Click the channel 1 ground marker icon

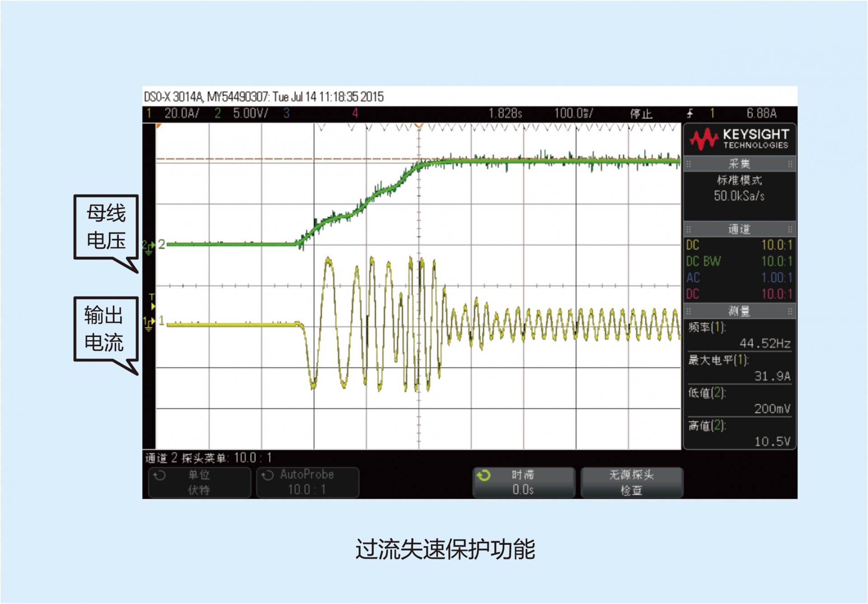[149, 323]
